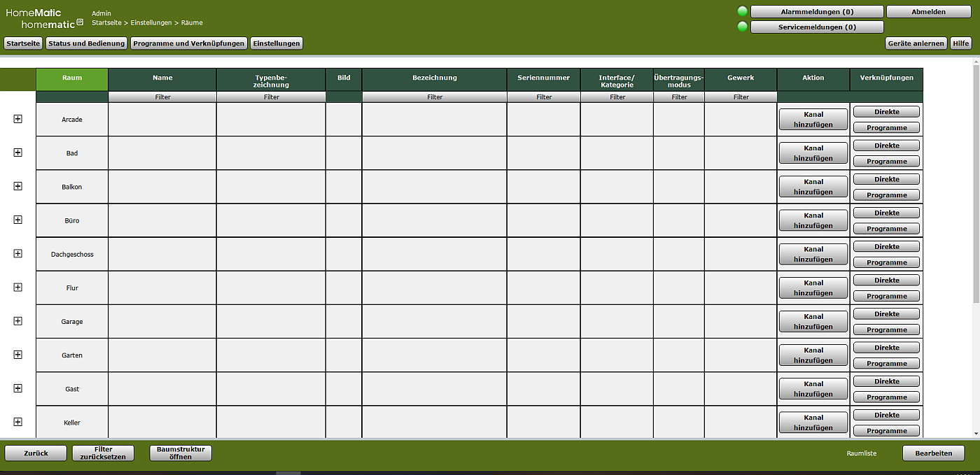Click the Zurück button
The image size is (980, 475).
(36, 453)
